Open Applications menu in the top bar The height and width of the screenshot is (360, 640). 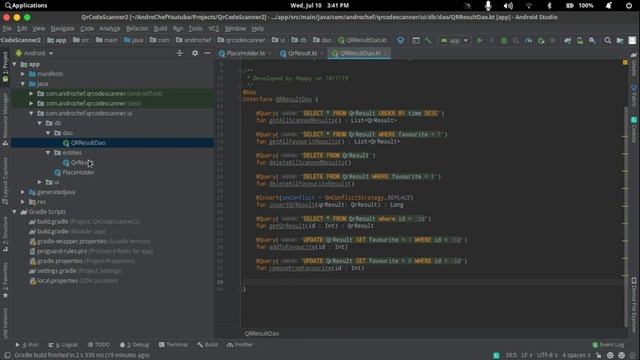27,6
